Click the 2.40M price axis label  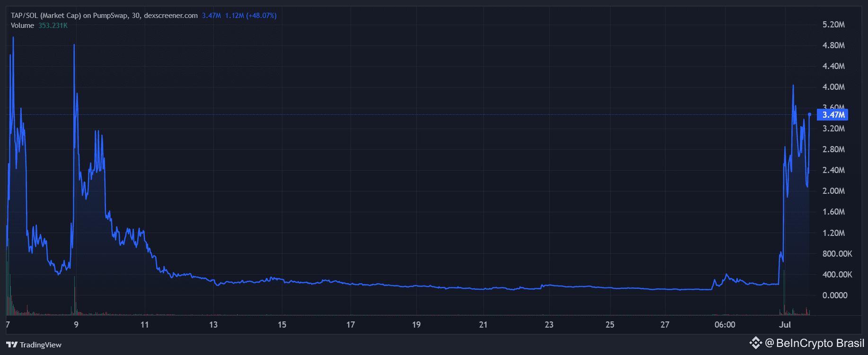point(833,170)
